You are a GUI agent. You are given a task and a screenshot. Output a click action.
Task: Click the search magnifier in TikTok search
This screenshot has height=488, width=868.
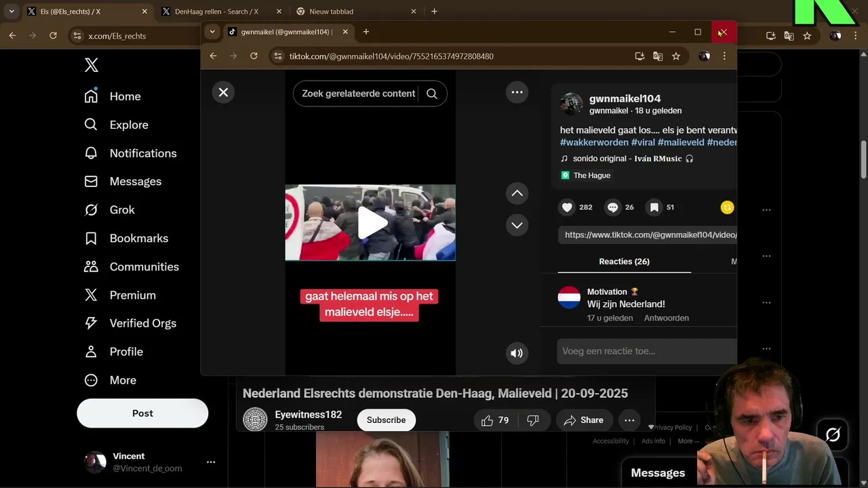432,94
